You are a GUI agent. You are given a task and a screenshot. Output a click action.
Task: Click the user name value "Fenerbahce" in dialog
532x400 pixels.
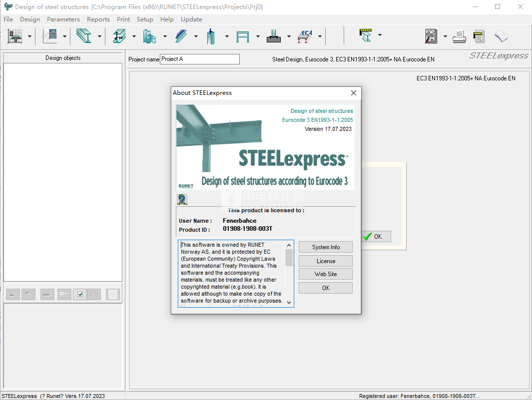(x=240, y=221)
